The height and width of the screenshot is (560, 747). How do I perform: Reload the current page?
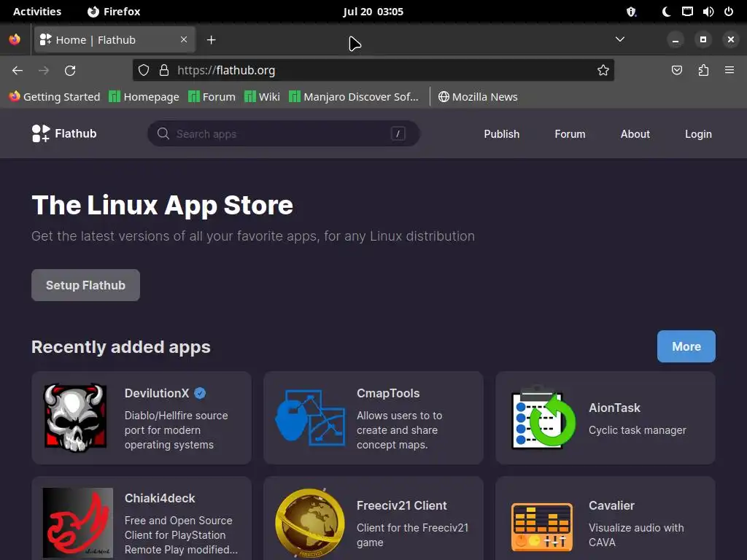pyautogui.click(x=70, y=71)
